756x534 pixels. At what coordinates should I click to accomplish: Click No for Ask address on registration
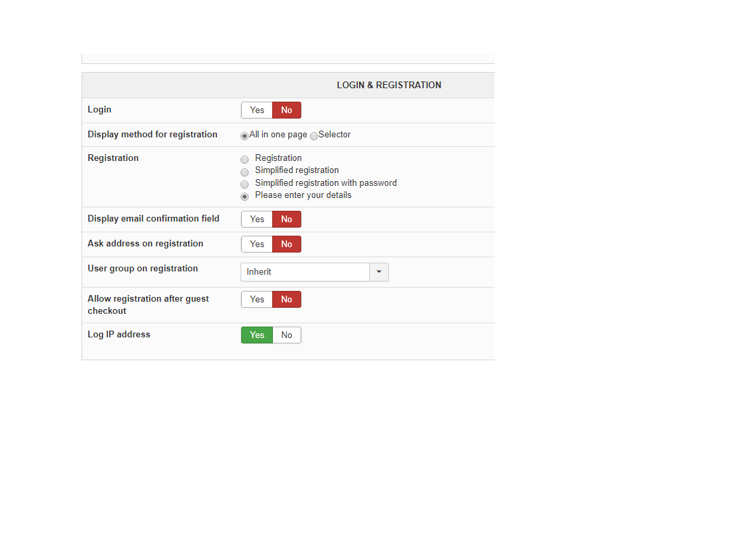coord(286,244)
